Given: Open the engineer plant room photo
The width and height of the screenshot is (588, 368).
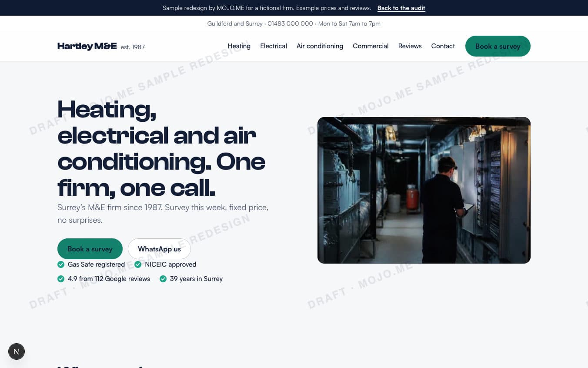Looking at the screenshot, I should [424, 190].
